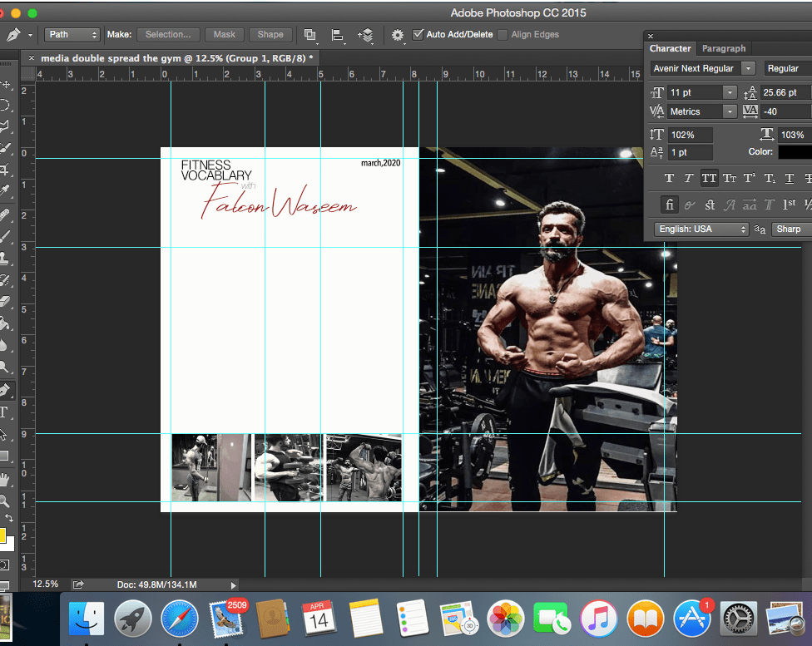Uncheck the Auto Add/Delete checkbox
812x646 pixels.
click(x=418, y=35)
